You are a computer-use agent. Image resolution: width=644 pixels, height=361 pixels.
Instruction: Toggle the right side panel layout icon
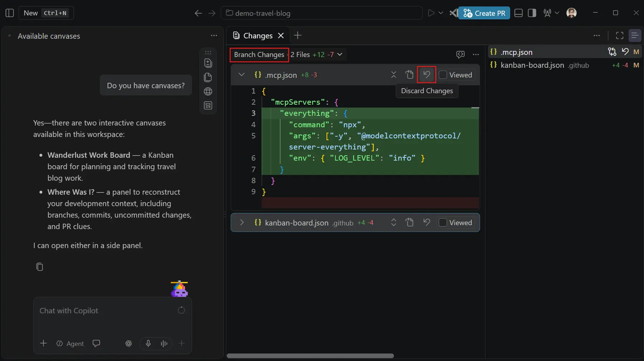click(x=532, y=13)
